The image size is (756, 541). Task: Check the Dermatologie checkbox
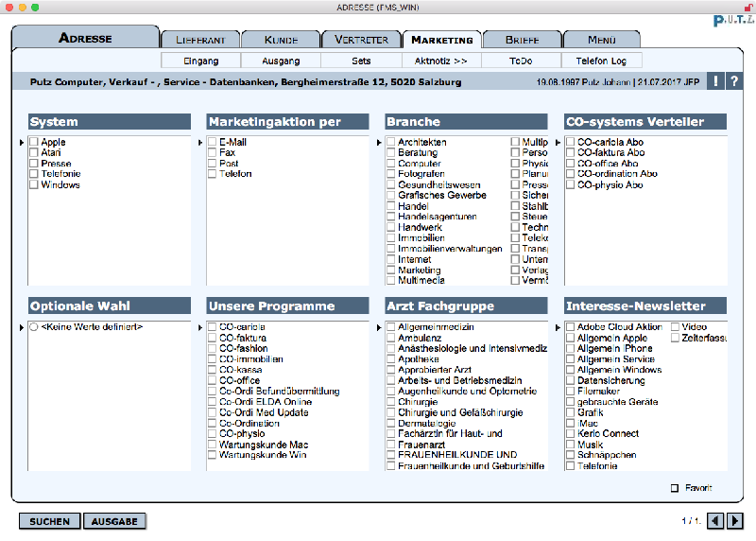[391, 423]
